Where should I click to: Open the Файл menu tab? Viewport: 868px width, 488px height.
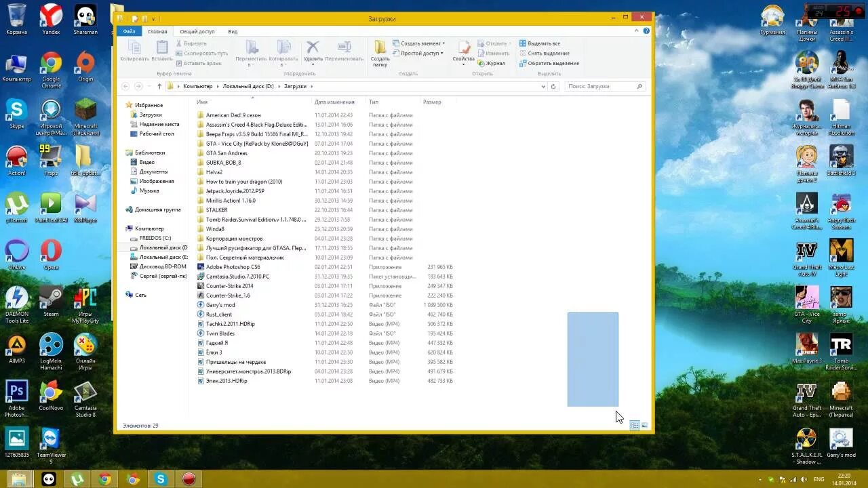coord(129,31)
